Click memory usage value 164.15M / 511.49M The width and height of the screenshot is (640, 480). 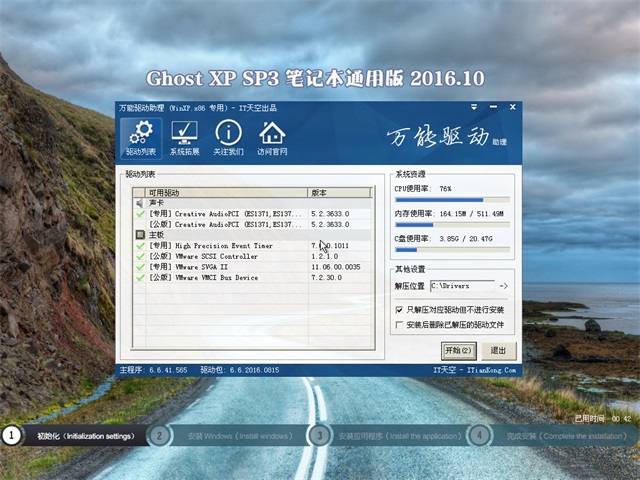(x=471, y=213)
